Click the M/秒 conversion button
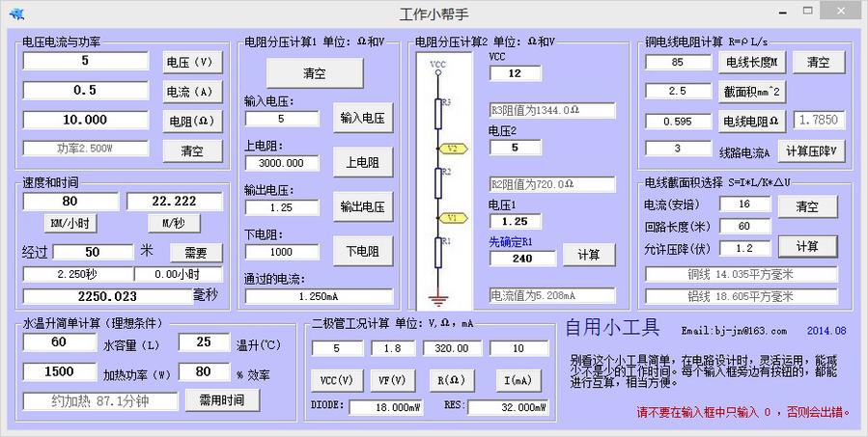The image size is (868, 437). click(173, 223)
